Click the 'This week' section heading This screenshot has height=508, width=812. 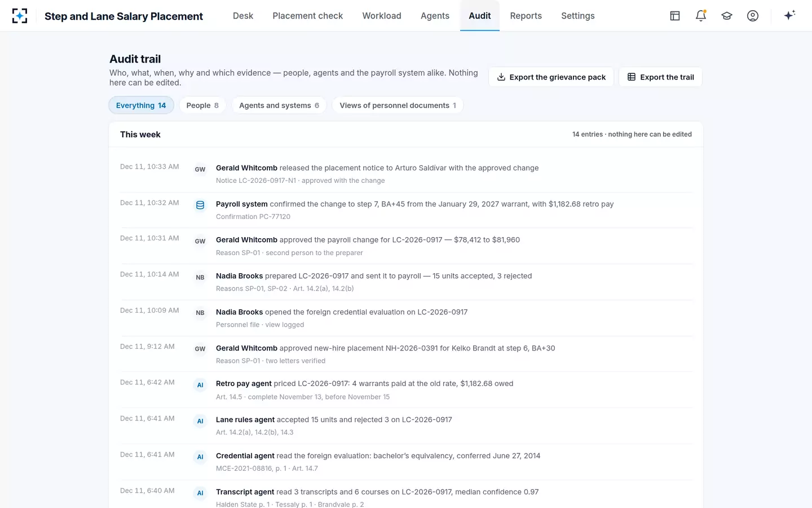click(140, 134)
